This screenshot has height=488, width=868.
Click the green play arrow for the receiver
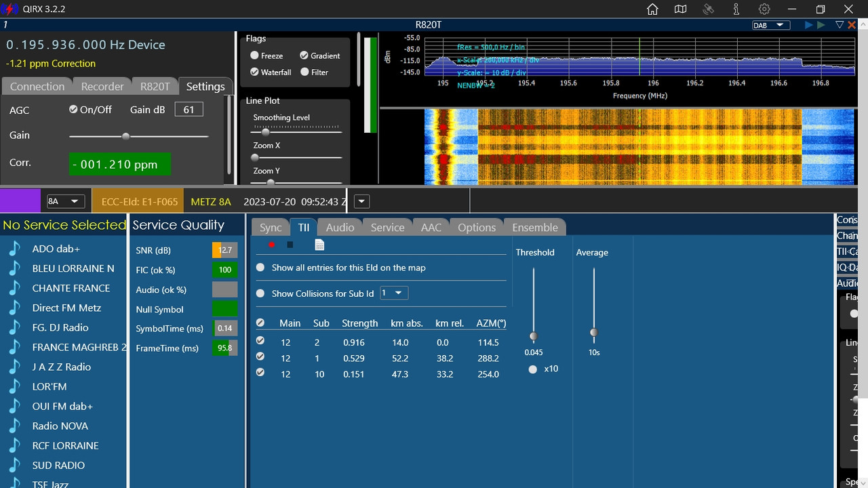821,25
